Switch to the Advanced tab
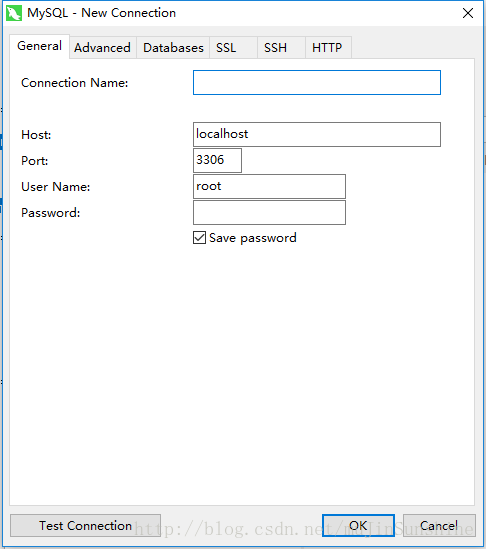486x549 pixels. click(x=102, y=48)
